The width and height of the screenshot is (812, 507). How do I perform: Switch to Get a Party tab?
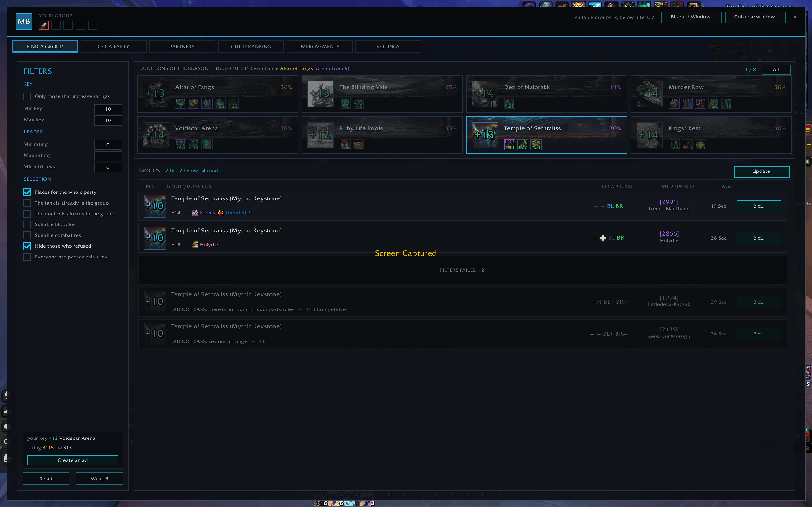pos(113,46)
